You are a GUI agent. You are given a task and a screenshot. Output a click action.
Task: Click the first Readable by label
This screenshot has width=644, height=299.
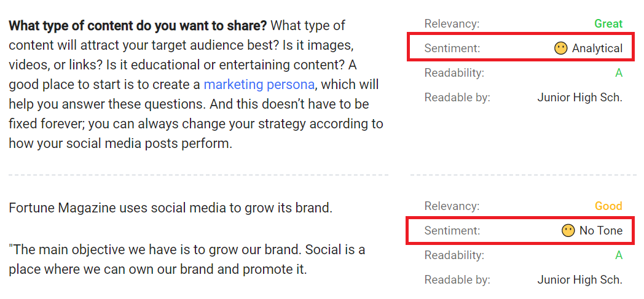tap(457, 98)
